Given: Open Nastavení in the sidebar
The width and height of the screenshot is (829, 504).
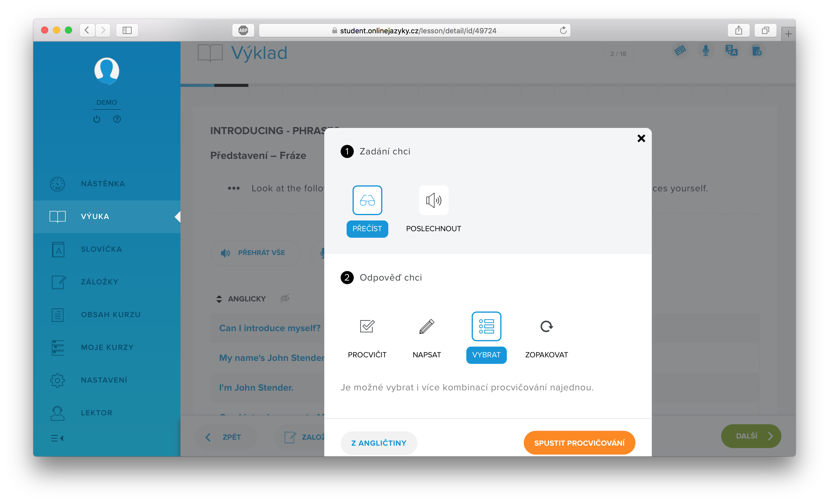Looking at the screenshot, I should [x=104, y=380].
